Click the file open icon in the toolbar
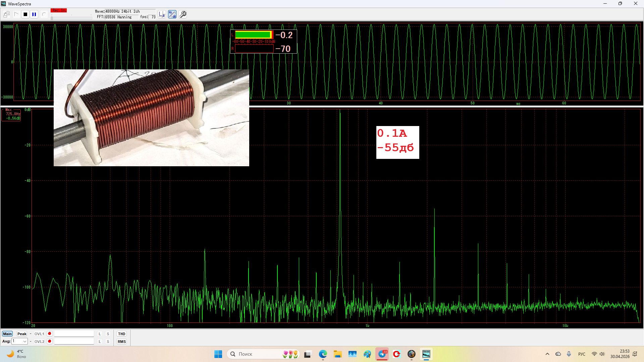 tap(6, 14)
